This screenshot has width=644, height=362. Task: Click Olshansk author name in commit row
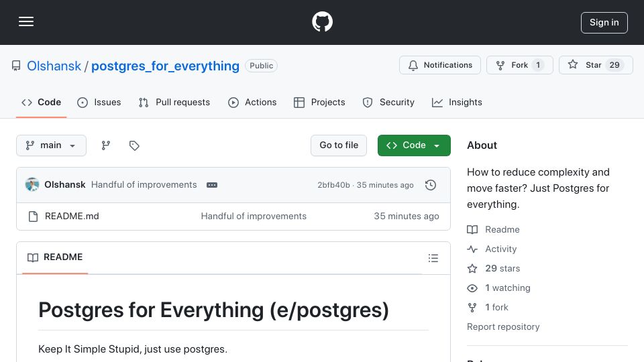tap(65, 185)
